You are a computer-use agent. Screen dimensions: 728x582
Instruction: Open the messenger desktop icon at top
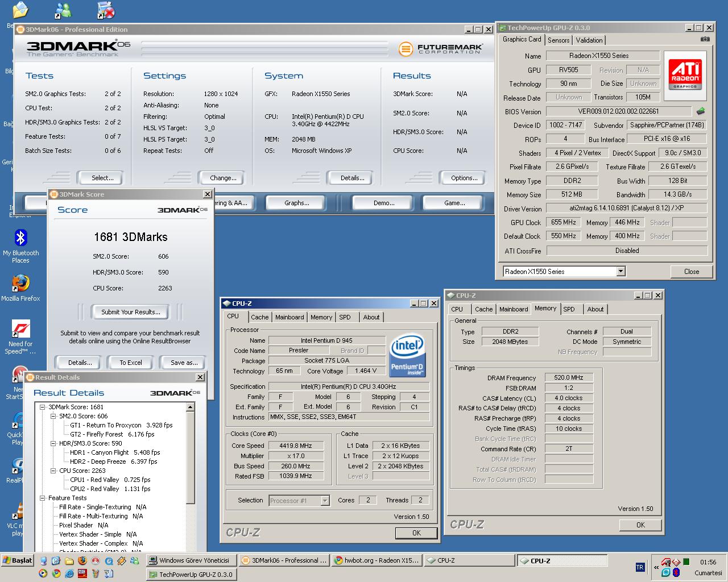pyautogui.click(x=64, y=10)
